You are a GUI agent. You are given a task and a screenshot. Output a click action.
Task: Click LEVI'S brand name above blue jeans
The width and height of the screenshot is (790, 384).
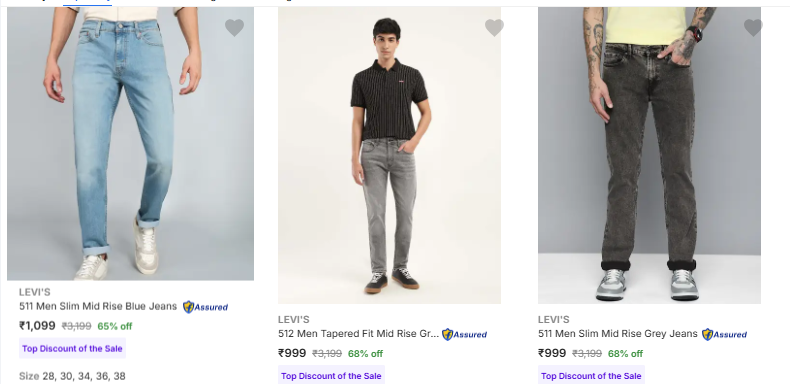pyautogui.click(x=35, y=292)
